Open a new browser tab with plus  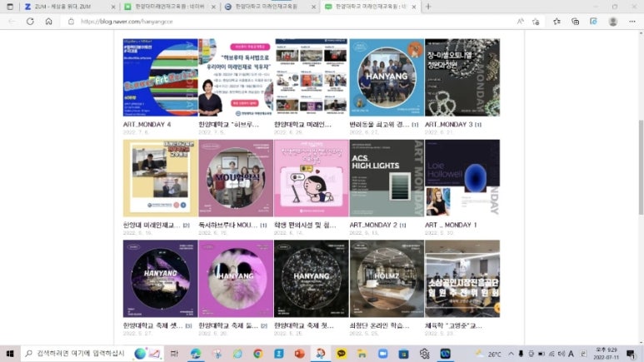(428, 7)
